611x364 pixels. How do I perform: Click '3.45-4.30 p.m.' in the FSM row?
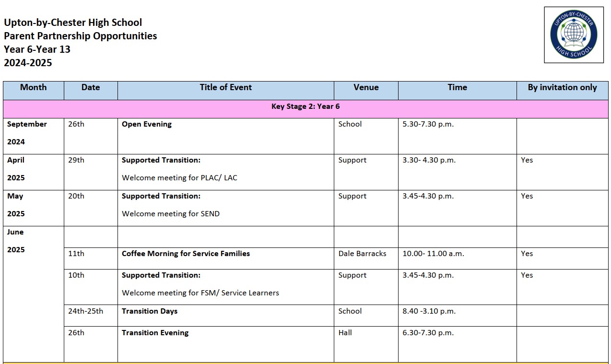pos(428,275)
